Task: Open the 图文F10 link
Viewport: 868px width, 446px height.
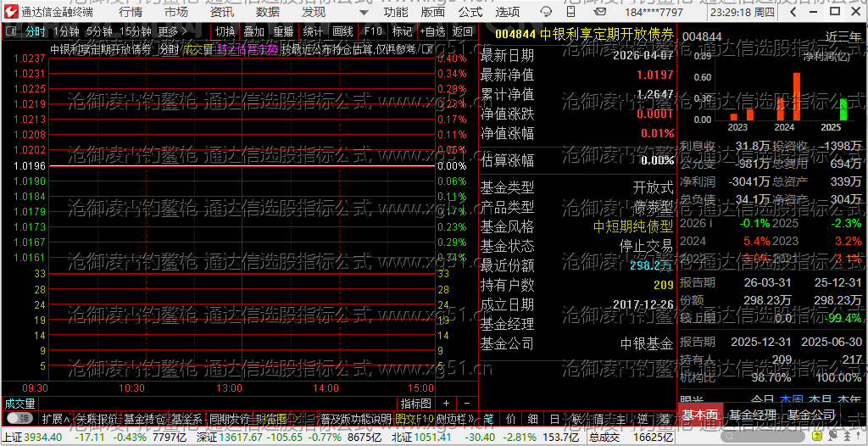Action: [415, 418]
